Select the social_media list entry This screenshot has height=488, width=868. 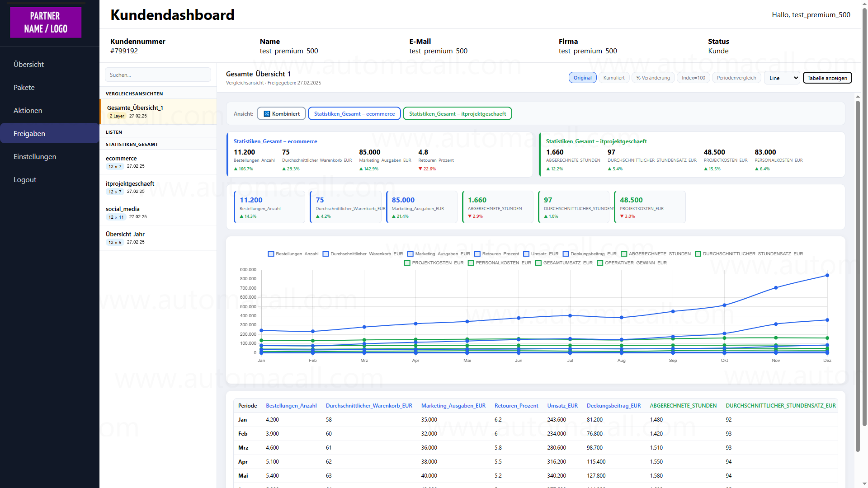pos(123,209)
